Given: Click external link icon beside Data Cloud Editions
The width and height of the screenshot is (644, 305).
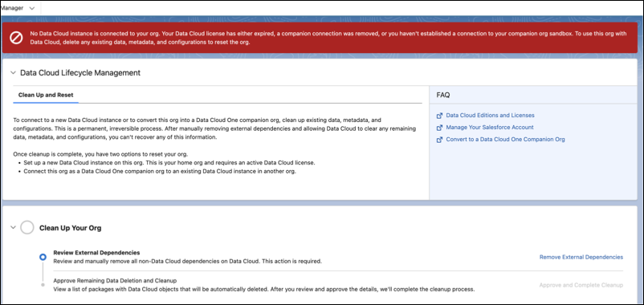Looking at the screenshot, I should [439, 116].
